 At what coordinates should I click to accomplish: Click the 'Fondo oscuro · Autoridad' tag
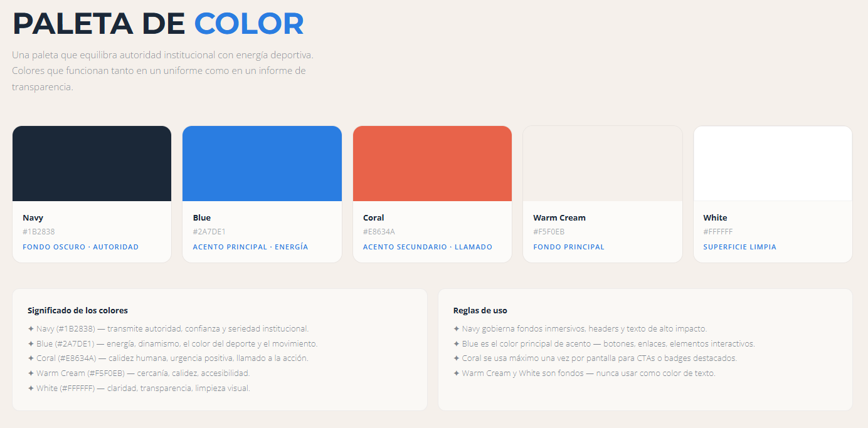coord(80,247)
